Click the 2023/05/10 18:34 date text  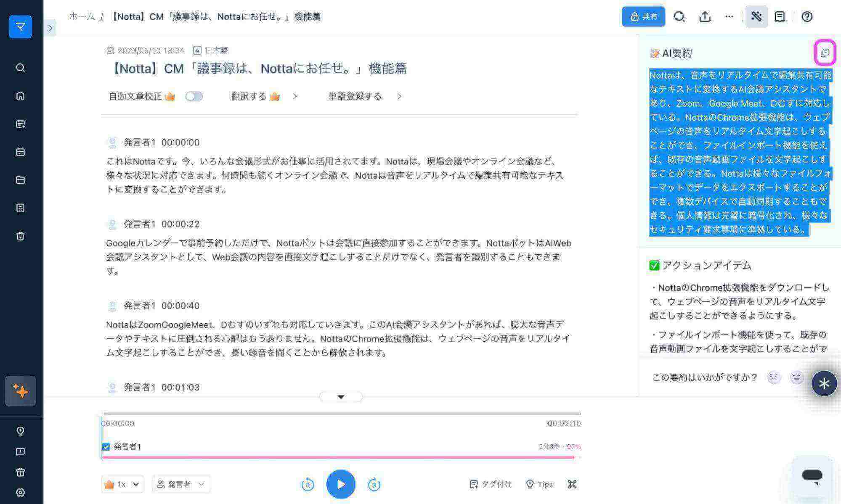click(151, 50)
